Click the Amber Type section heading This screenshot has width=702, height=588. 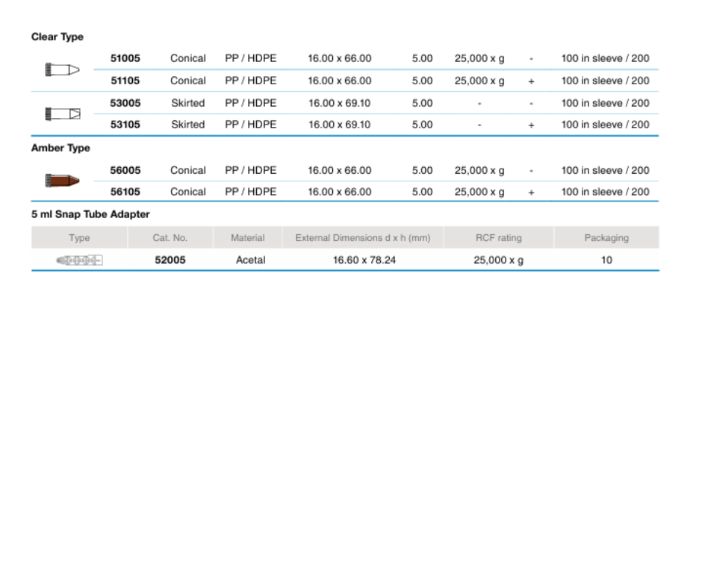click(x=60, y=148)
